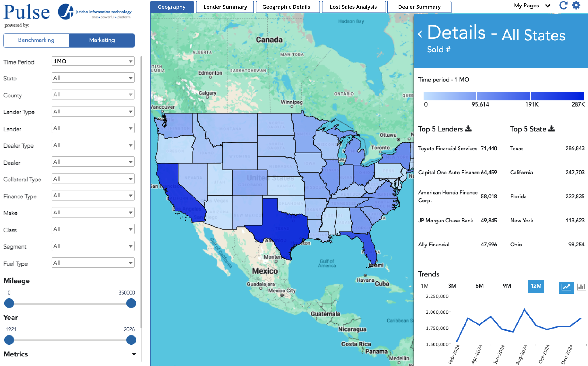This screenshot has width=588, height=366.
Task: Click the Mileage maximum slider handle
Action: coord(131,303)
